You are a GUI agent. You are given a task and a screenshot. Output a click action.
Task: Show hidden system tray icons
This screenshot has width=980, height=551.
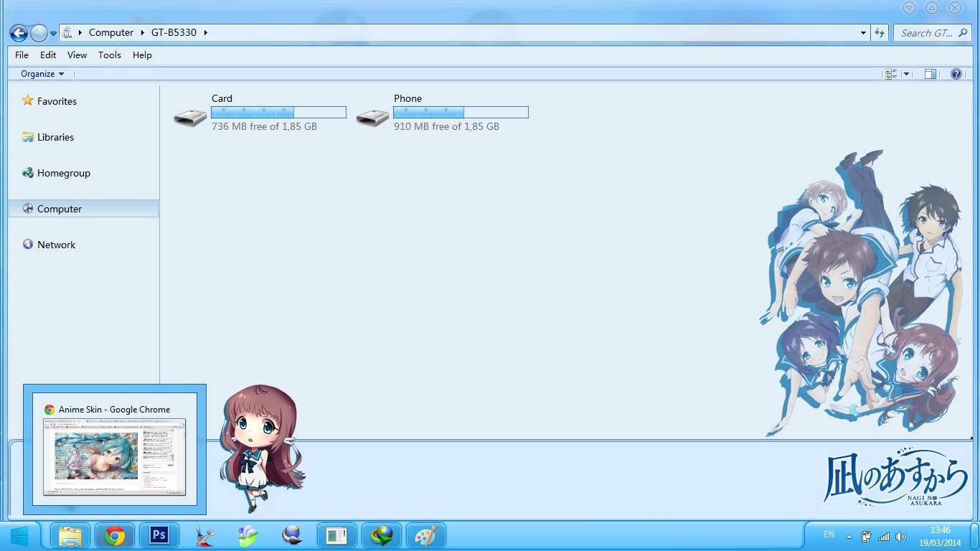tap(849, 537)
